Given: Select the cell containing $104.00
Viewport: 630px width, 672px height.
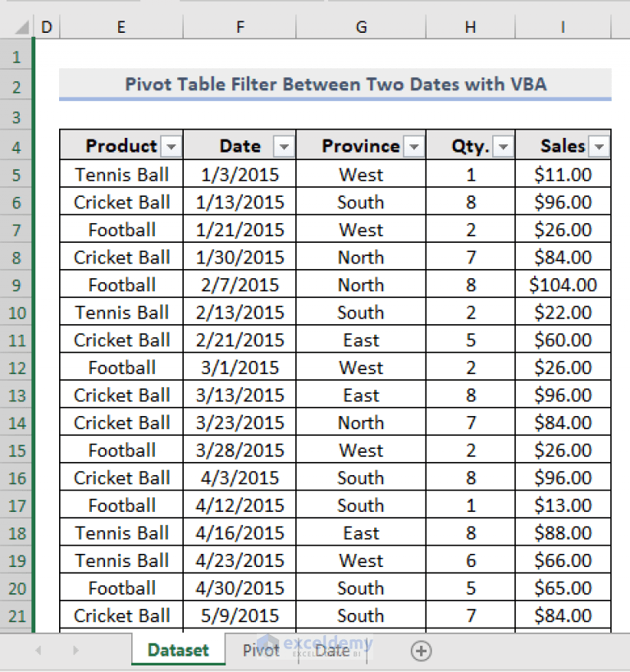Looking at the screenshot, I should pyautogui.click(x=563, y=285).
